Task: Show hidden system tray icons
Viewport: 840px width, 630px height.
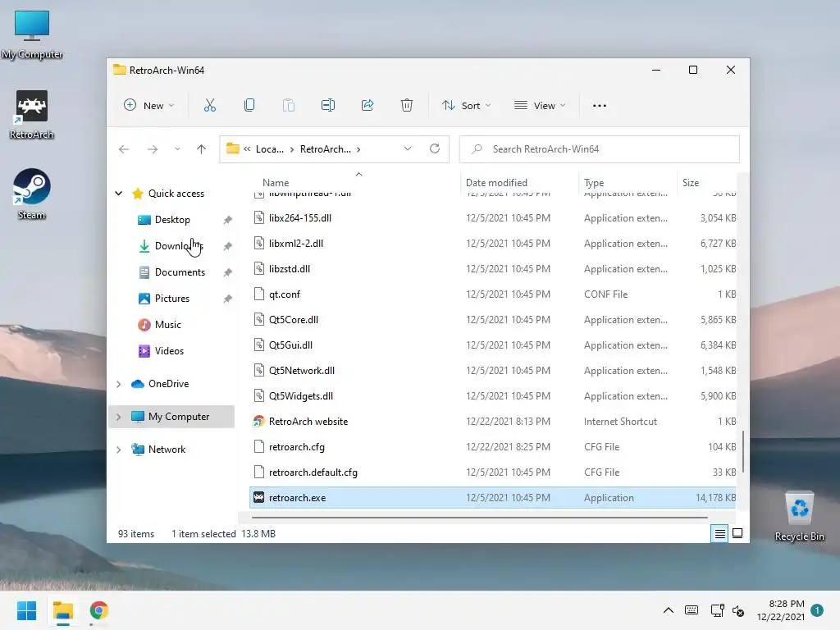Action: tap(668, 610)
